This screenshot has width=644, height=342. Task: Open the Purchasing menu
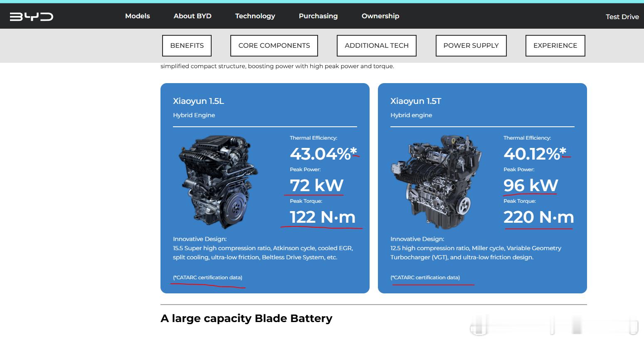pyautogui.click(x=318, y=16)
